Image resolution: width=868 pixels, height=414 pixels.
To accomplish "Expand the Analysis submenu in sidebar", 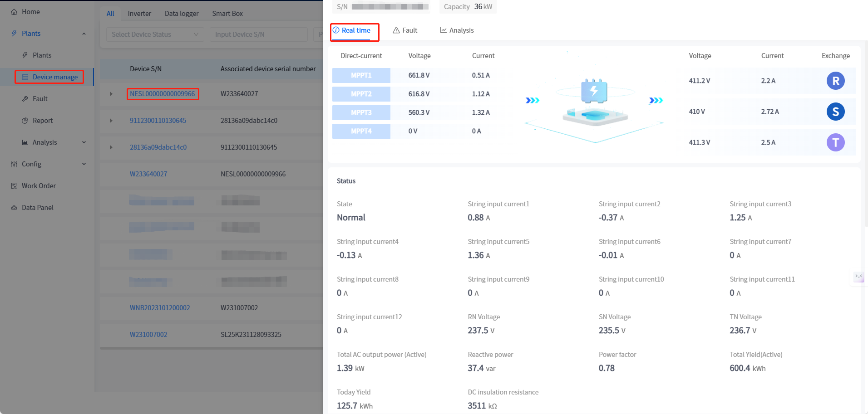I will point(84,142).
